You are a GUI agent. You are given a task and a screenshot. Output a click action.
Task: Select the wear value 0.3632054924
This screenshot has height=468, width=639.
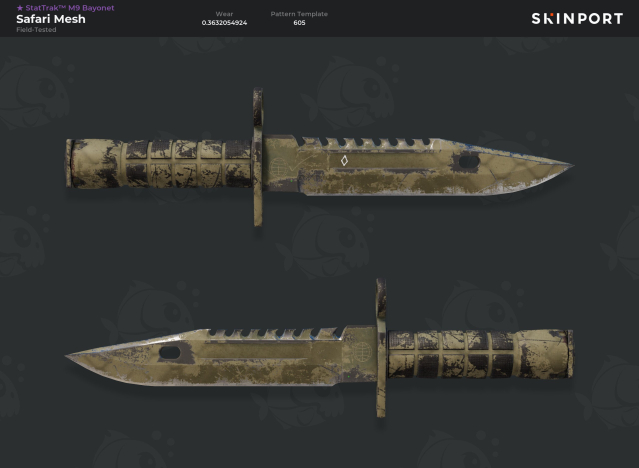tap(224, 23)
